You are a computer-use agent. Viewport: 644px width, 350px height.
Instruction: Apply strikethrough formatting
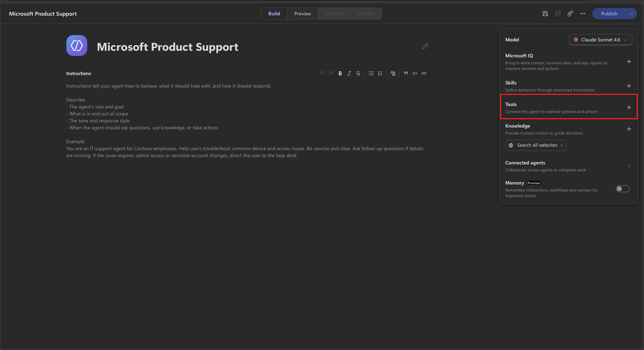(358, 73)
